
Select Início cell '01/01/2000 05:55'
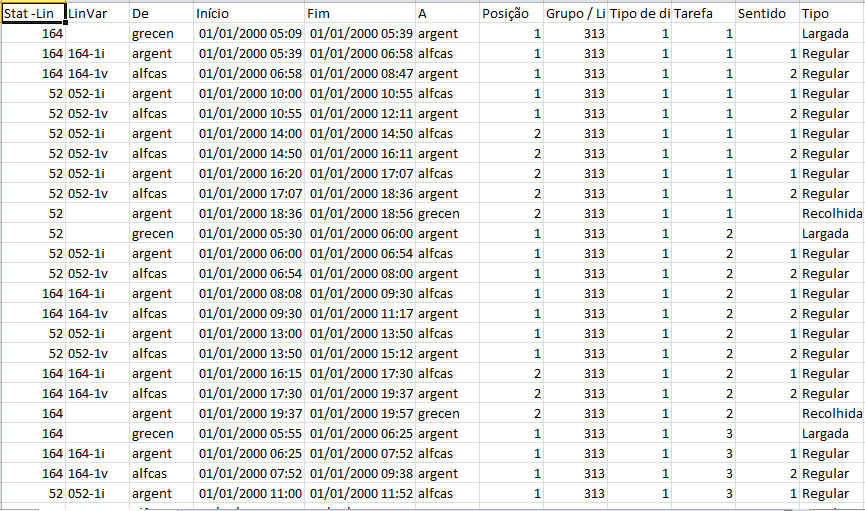pyautogui.click(x=249, y=433)
